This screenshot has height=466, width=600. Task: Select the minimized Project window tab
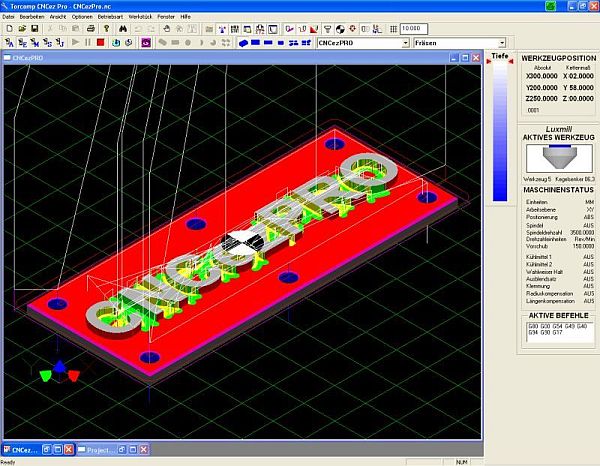tap(102, 451)
